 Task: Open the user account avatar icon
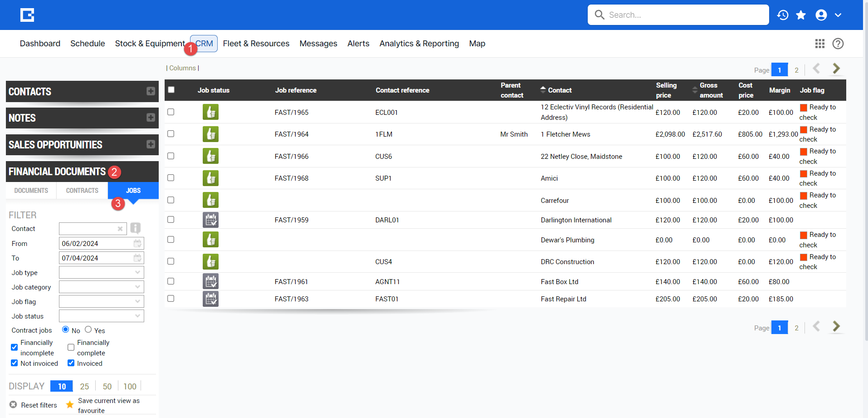tap(821, 15)
